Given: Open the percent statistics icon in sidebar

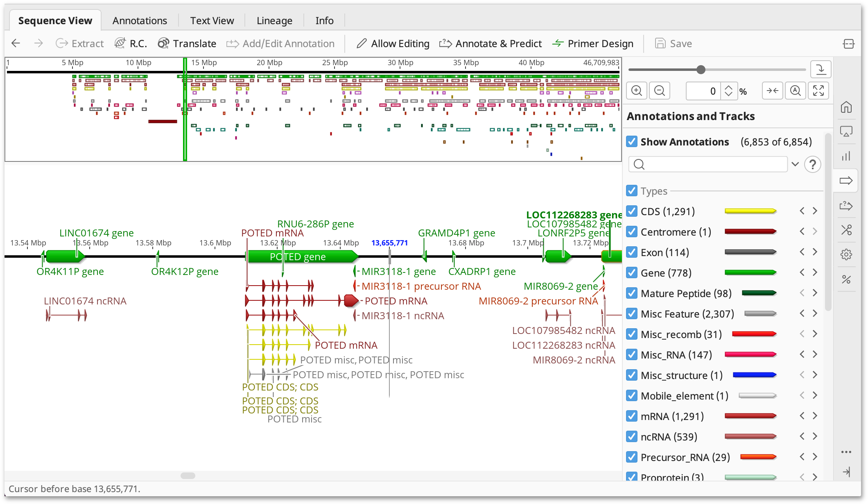Looking at the screenshot, I should point(846,279).
